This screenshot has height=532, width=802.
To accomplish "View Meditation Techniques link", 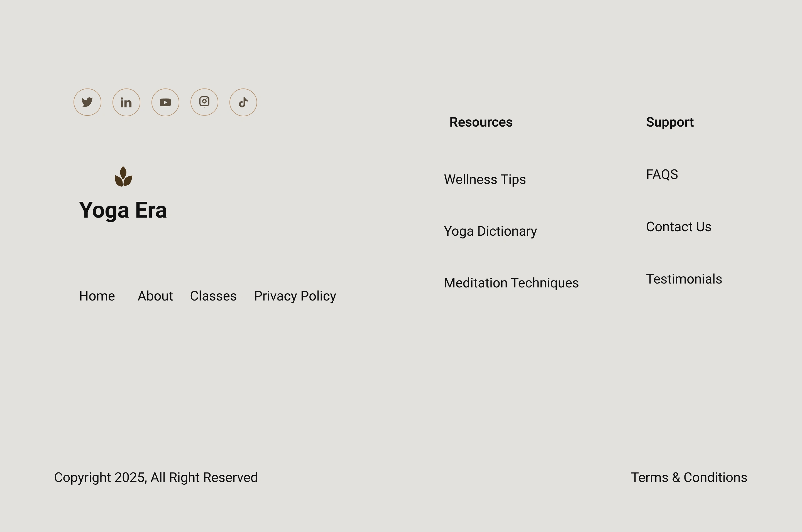I will click(x=511, y=283).
